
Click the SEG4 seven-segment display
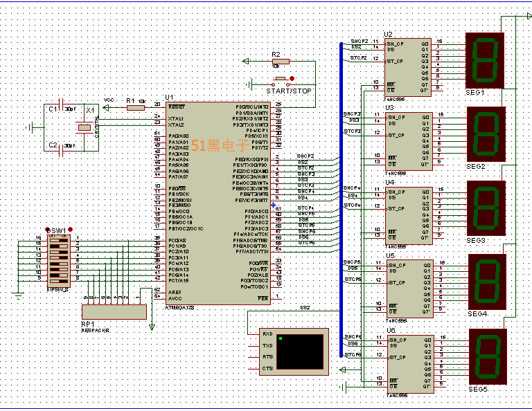(x=487, y=282)
